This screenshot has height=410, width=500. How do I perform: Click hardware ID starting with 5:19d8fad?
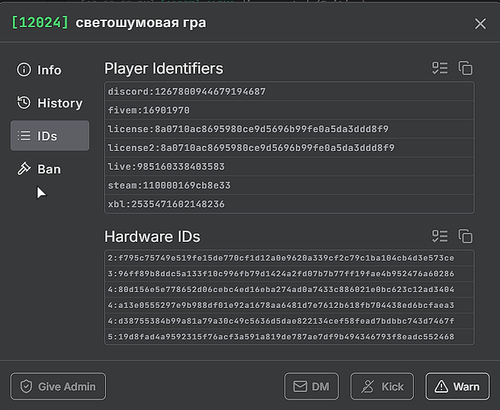(x=289, y=337)
